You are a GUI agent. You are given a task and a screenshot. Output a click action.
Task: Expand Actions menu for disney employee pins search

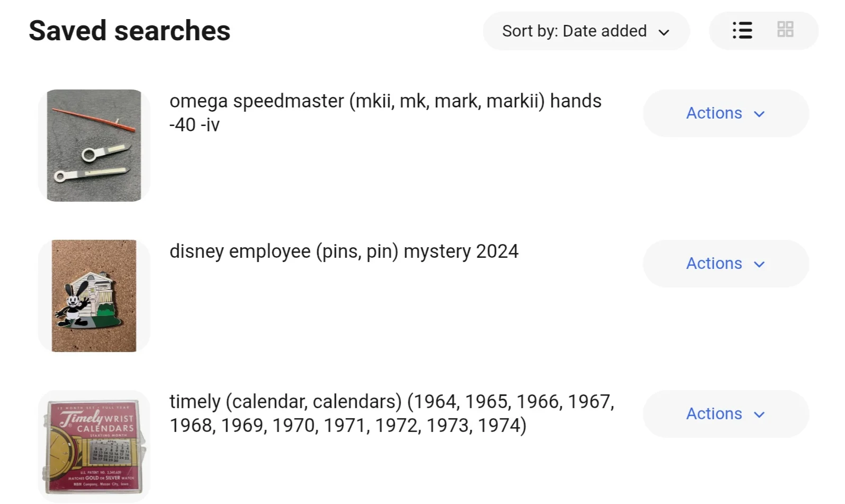(725, 264)
